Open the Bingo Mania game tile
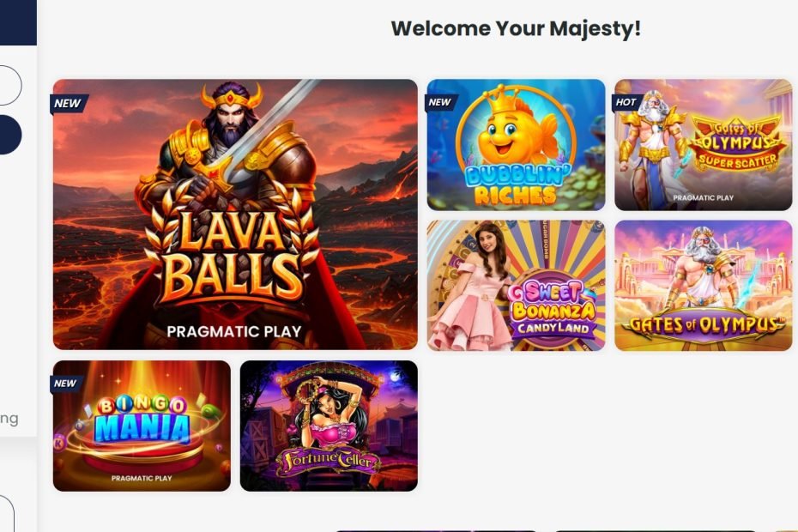The image size is (798, 532). (142, 426)
